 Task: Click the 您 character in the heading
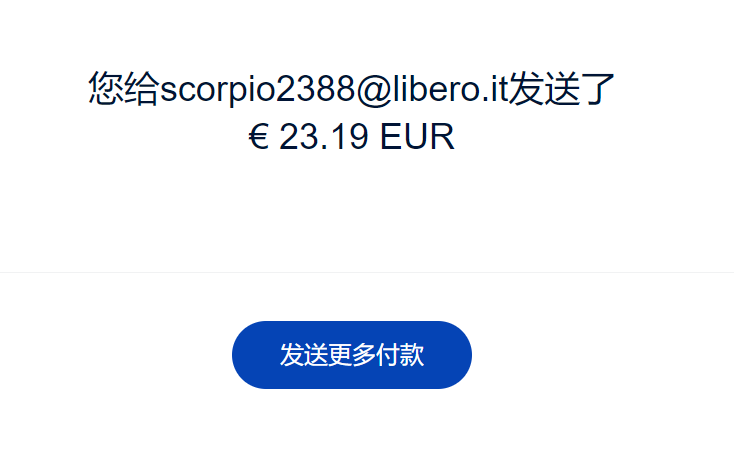click(106, 89)
